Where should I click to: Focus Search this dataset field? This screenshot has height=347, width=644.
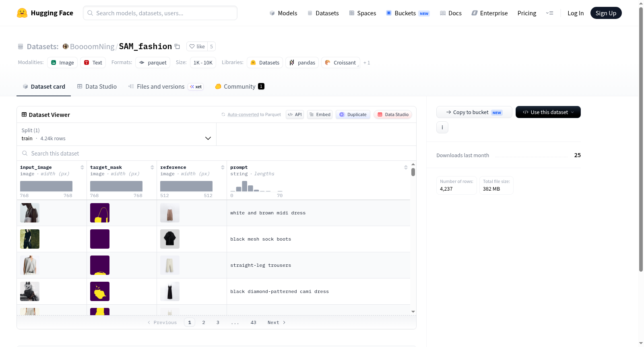tap(217, 153)
